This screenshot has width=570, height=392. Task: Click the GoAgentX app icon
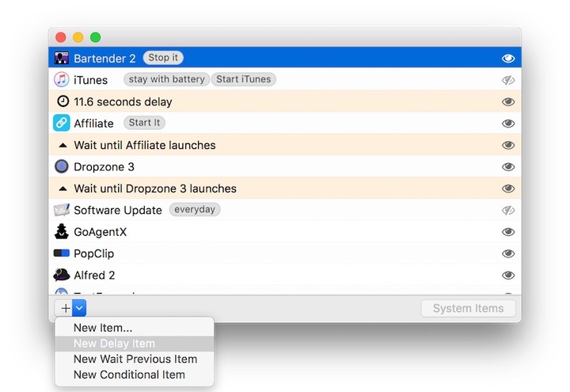point(62,231)
